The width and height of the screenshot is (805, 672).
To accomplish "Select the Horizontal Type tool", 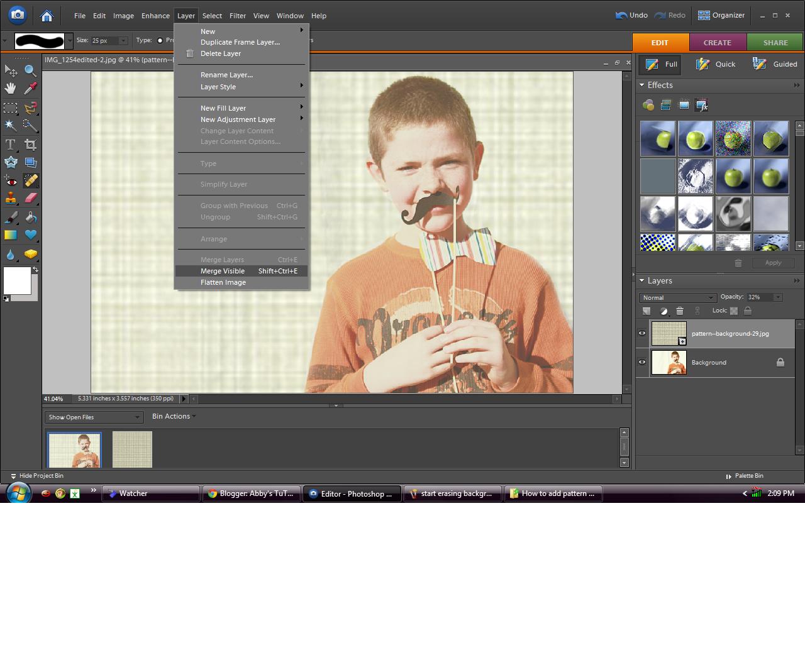I will 11,144.
